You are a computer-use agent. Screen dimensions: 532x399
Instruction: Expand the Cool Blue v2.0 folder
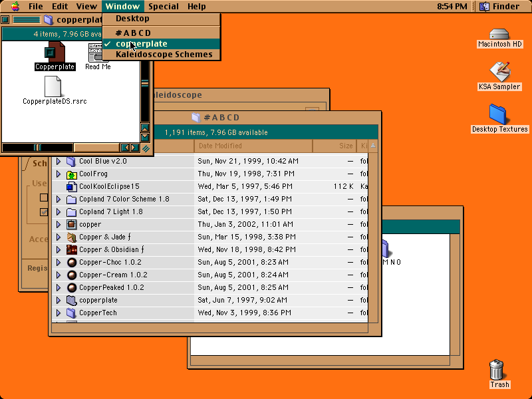[x=59, y=161]
